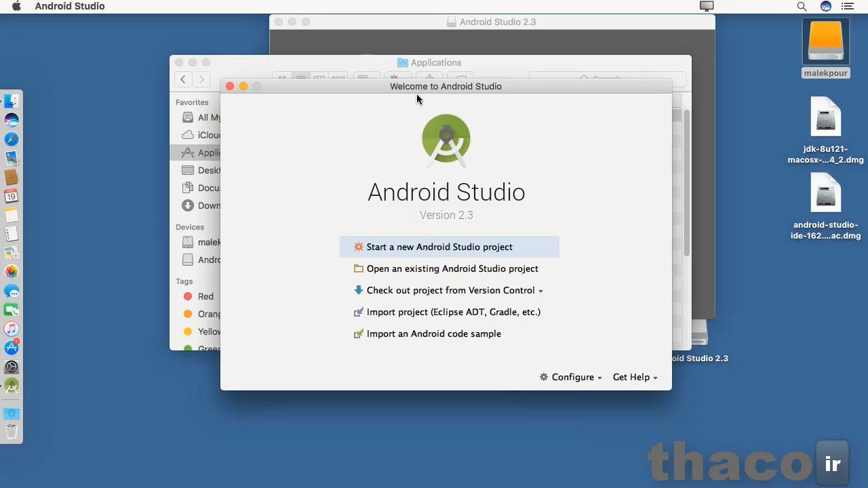Choose Import project (Eclipse ADT, Gradle, etc.)

(449, 312)
